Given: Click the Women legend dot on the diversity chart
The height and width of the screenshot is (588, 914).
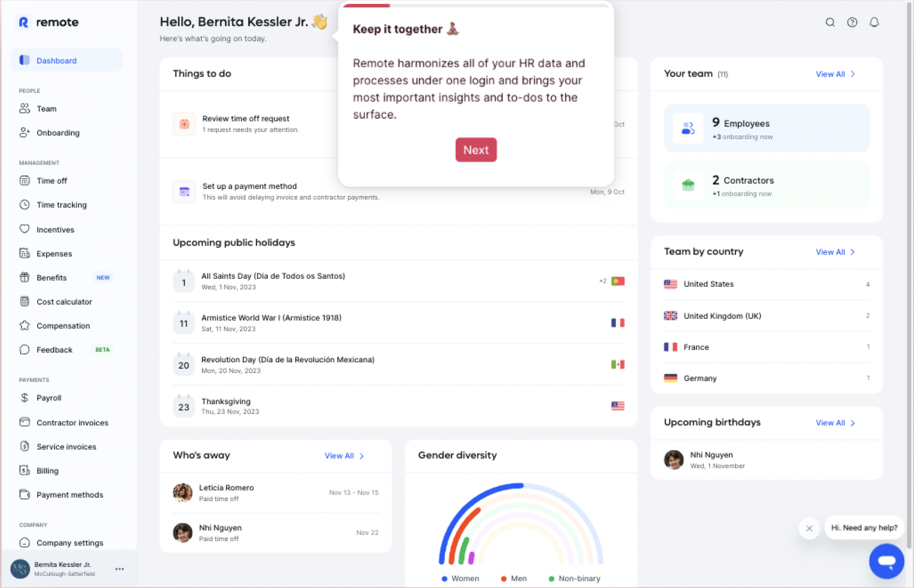Looking at the screenshot, I should point(444,578).
